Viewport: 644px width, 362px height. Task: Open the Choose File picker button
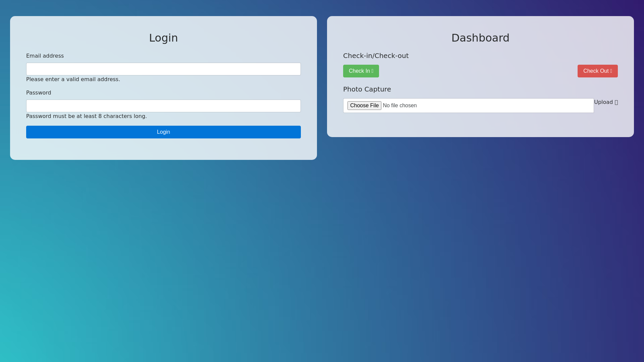tap(364, 106)
